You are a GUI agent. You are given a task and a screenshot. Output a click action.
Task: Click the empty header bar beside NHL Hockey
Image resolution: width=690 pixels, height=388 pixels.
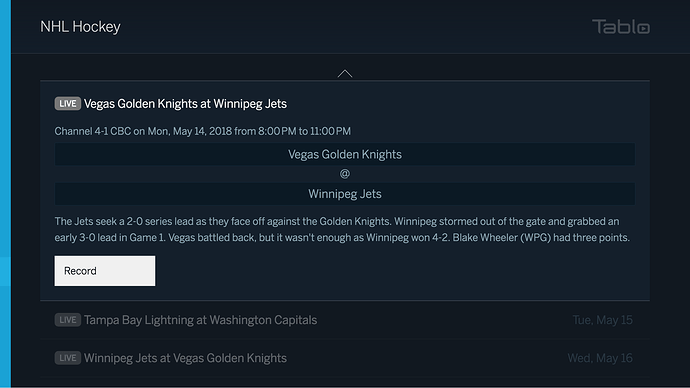352,27
